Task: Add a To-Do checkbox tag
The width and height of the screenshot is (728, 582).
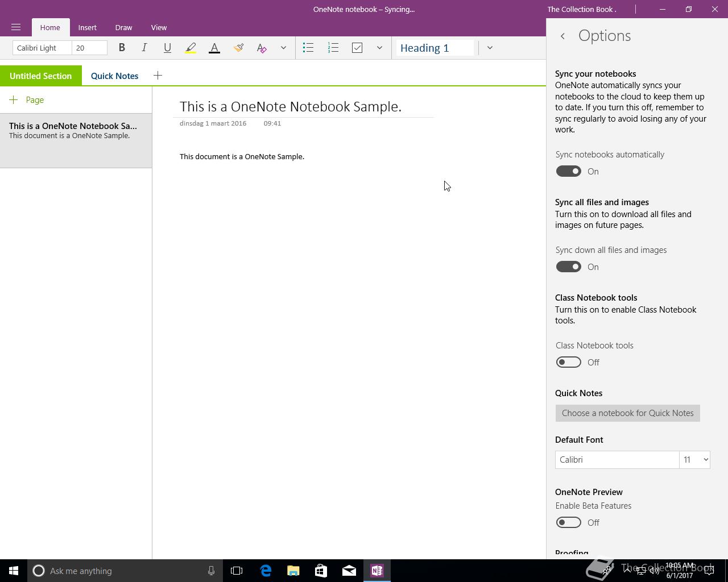Action: tap(357, 48)
